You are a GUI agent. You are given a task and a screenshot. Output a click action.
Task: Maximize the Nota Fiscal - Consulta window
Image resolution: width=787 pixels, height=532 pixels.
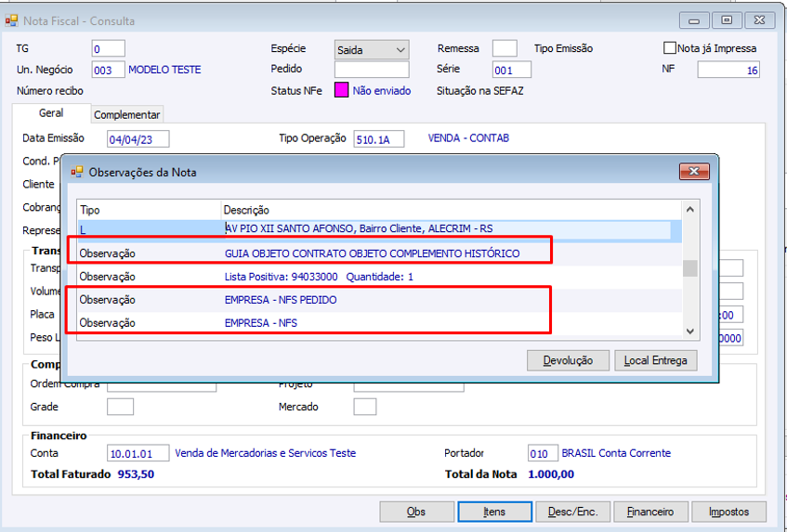coord(727,20)
